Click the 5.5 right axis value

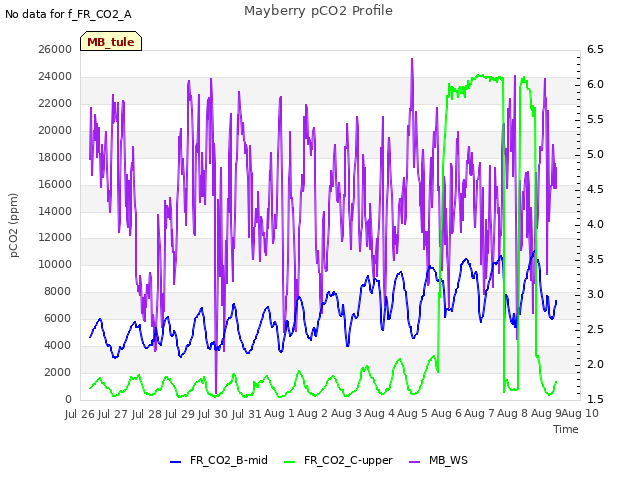[x=595, y=120]
